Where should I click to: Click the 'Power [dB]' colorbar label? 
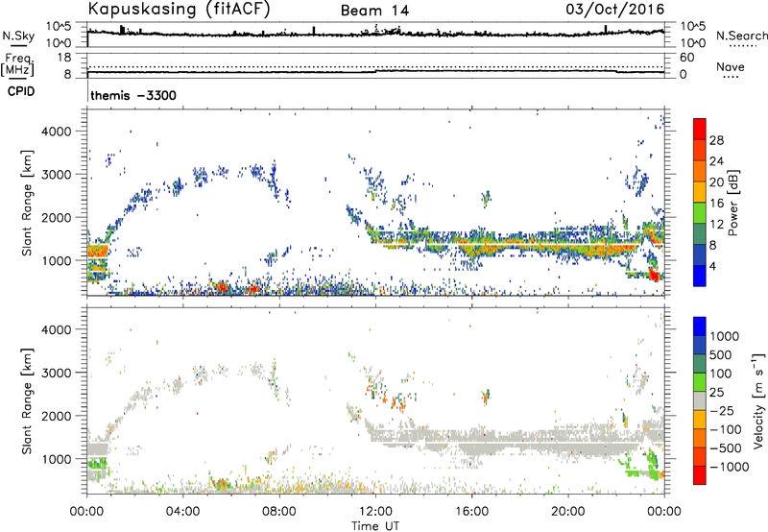732,203
